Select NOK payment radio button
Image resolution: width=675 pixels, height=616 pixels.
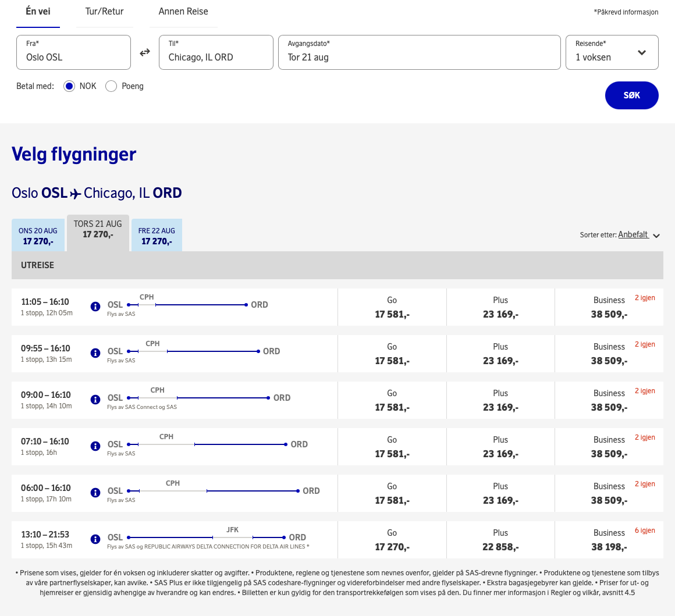69,86
